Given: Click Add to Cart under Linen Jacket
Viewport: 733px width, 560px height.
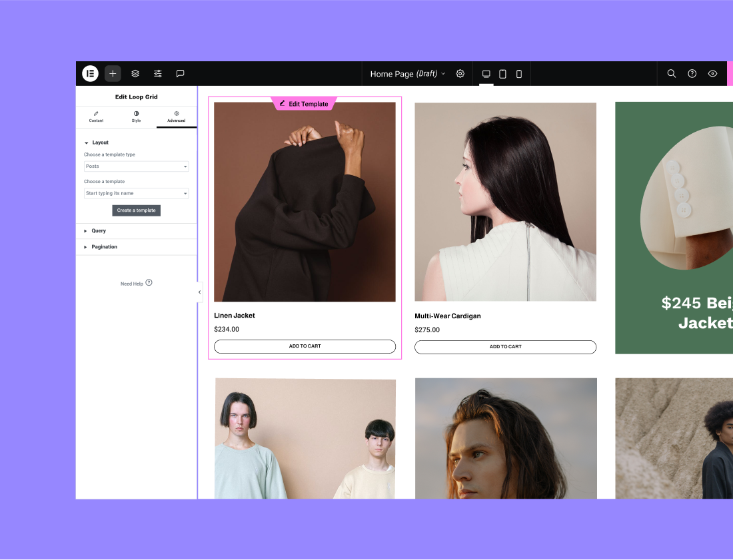Looking at the screenshot, I should [305, 346].
